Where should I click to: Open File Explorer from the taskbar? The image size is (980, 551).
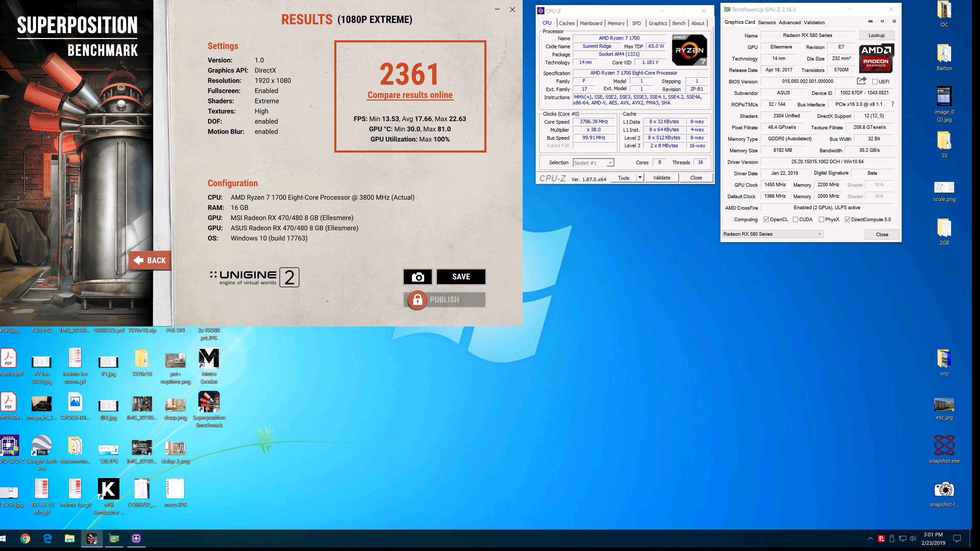[x=69, y=539]
